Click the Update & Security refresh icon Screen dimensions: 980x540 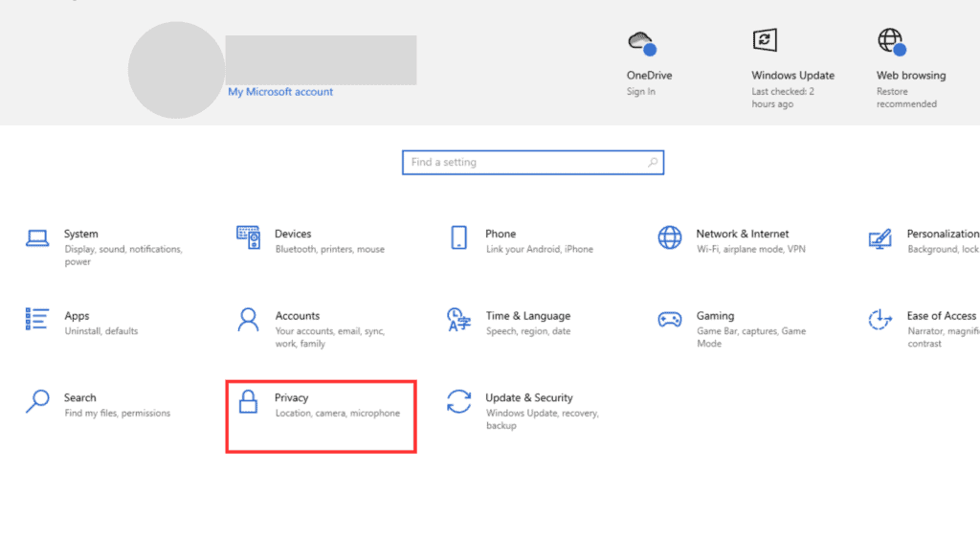point(459,401)
